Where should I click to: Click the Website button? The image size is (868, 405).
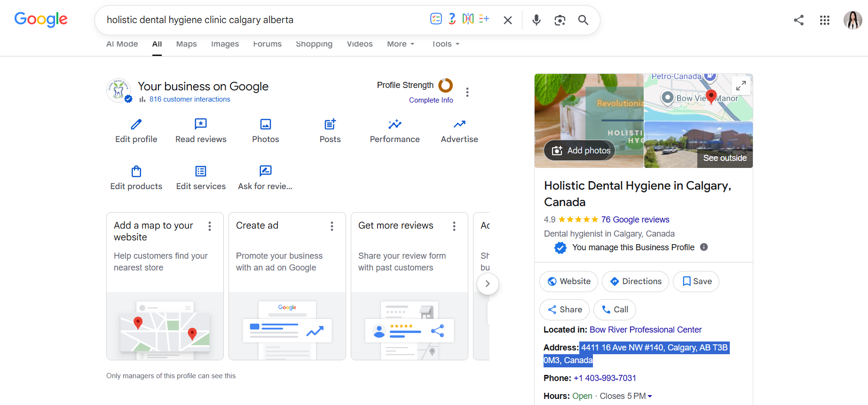click(568, 281)
